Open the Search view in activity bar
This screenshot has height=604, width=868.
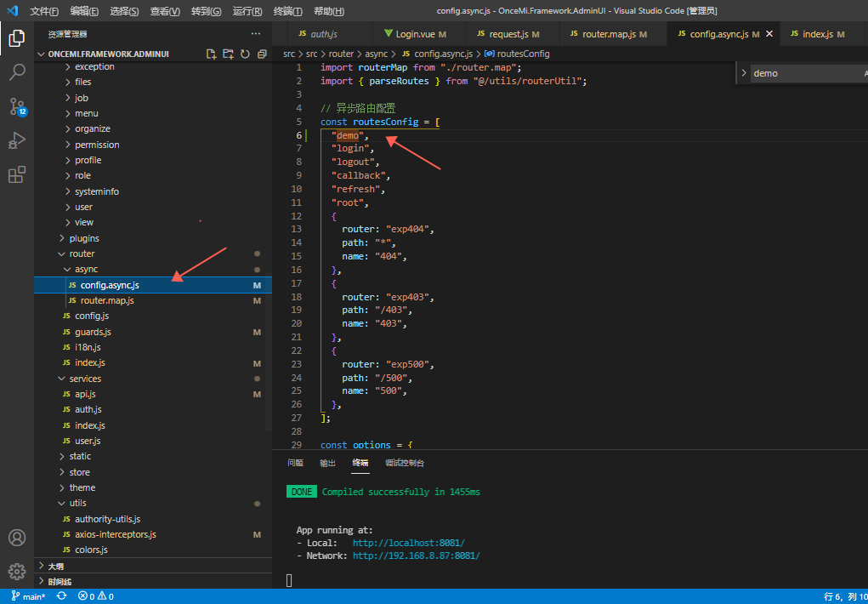17,72
